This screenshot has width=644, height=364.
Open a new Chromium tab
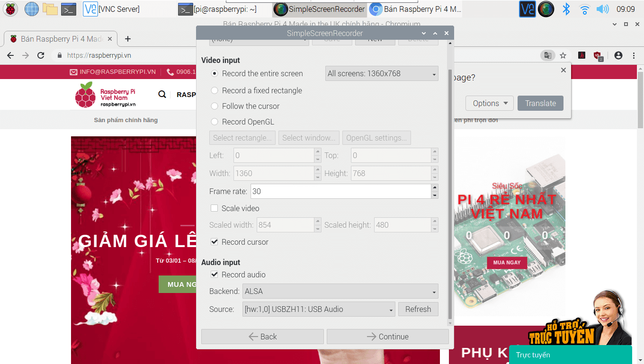coord(127,39)
